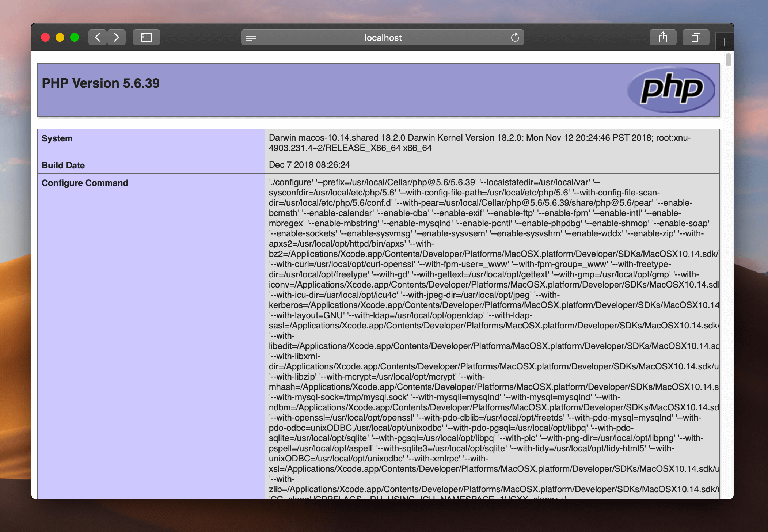Click the Build Date row label
Viewport: 768px width, 532px height.
point(63,166)
